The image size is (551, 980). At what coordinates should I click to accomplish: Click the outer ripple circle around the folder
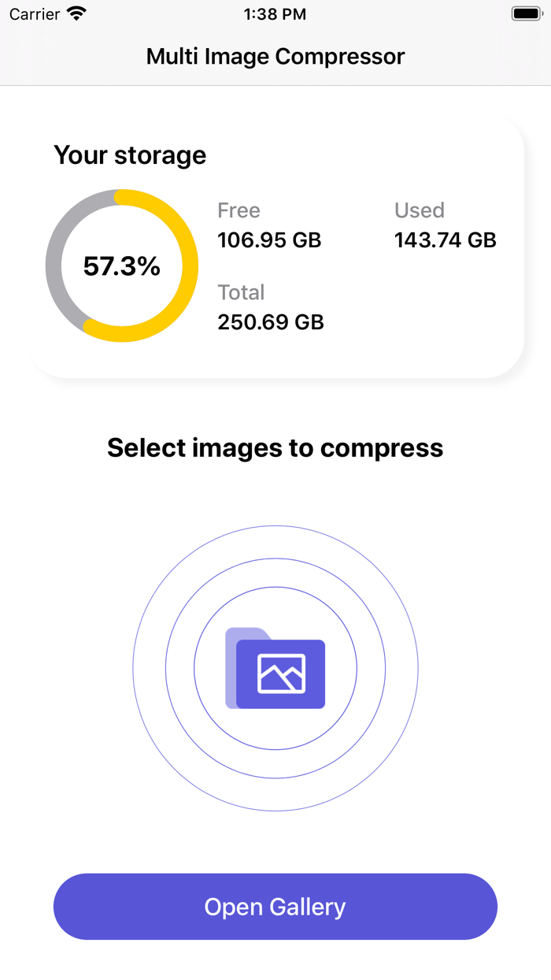coord(275,526)
